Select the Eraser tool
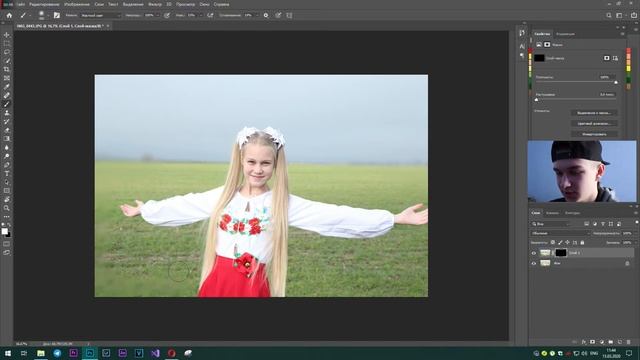 (x=7, y=130)
